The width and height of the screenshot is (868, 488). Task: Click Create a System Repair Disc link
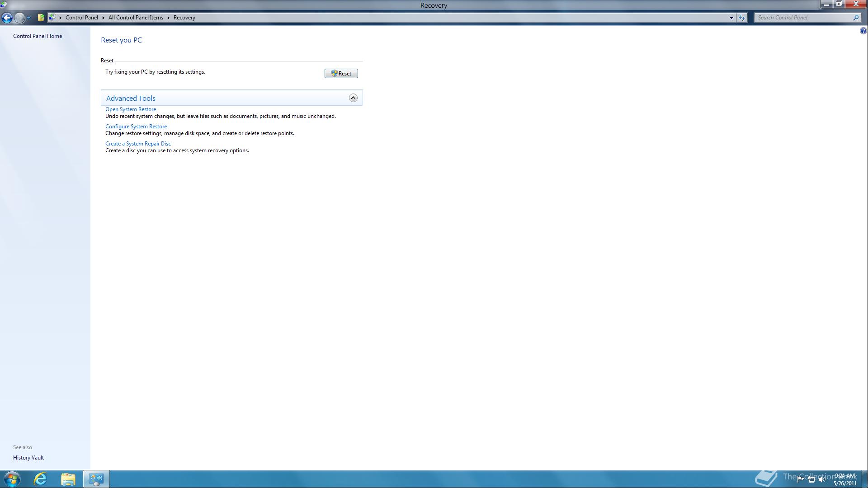138,144
